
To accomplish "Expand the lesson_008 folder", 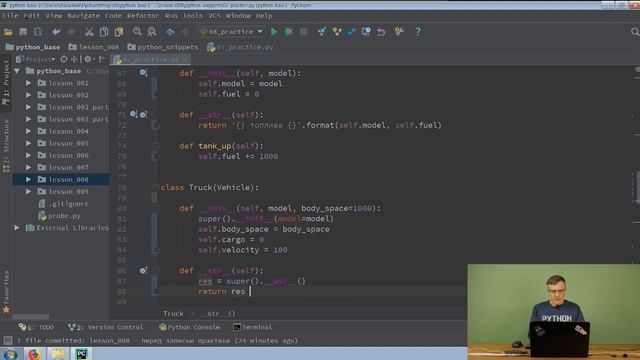I will [29, 180].
